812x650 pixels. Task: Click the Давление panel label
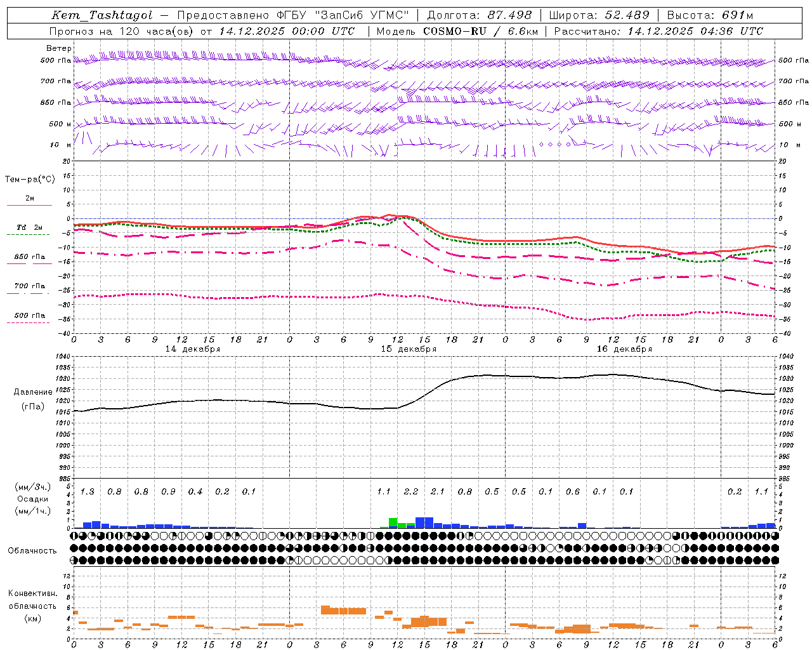click(x=33, y=392)
